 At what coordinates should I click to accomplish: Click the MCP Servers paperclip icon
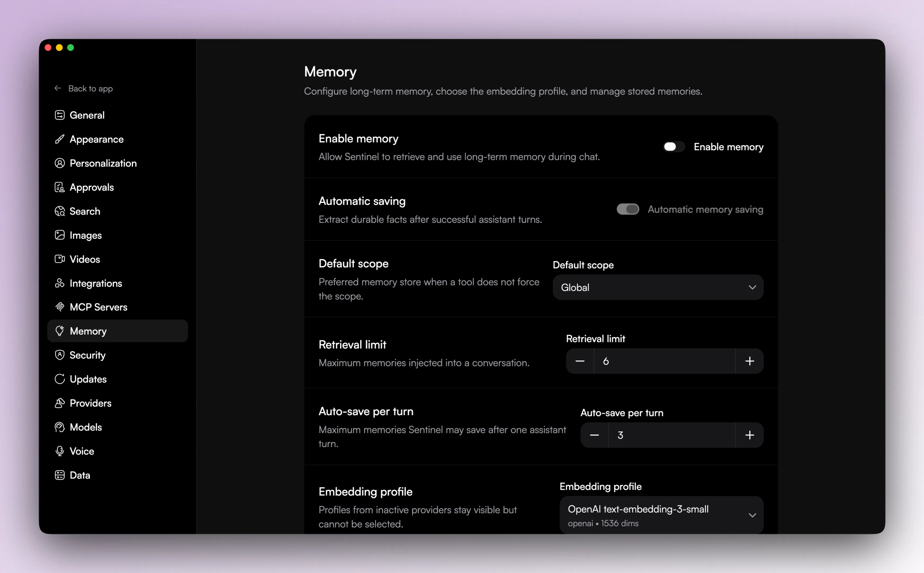(60, 307)
